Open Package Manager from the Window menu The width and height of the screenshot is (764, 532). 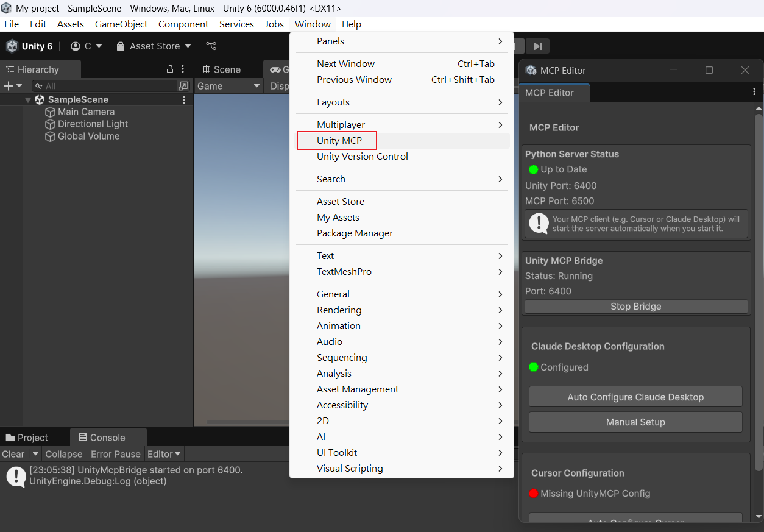pyautogui.click(x=355, y=233)
